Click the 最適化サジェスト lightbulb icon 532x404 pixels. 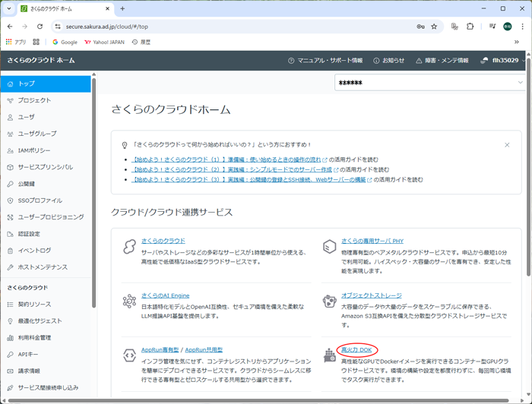pos(10,321)
